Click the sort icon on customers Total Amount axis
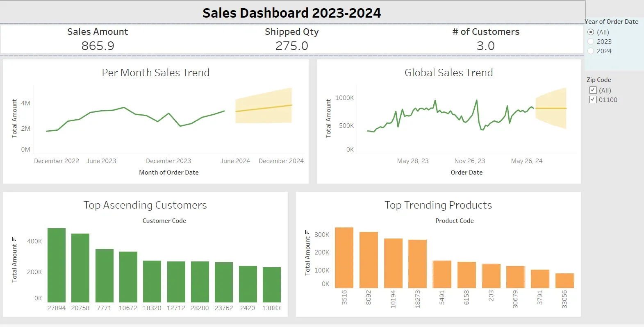Screen dimensions: 644x327 click(x=14, y=239)
